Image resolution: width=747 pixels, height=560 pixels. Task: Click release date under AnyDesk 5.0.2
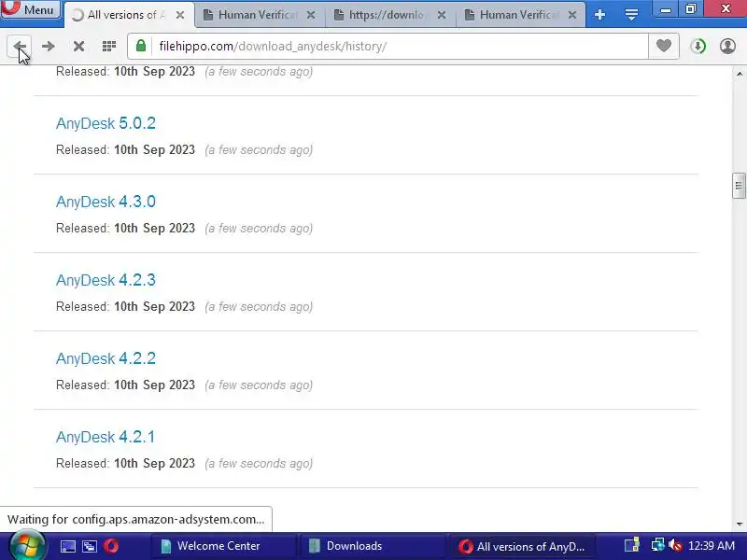tap(154, 149)
